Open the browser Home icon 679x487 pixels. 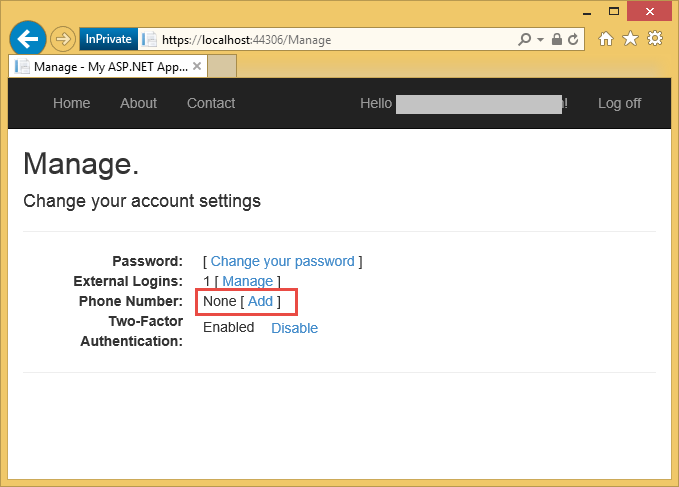pos(606,39)
